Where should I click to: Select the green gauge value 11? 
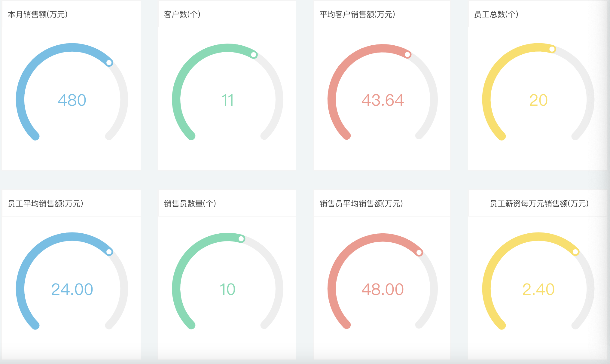(227, 100)
